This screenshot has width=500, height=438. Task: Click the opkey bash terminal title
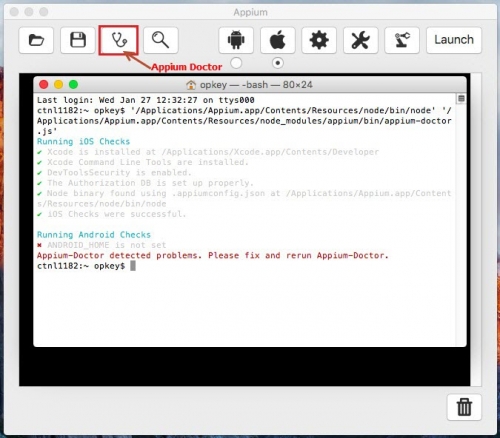pyautogui.click(x=249, y=85)
